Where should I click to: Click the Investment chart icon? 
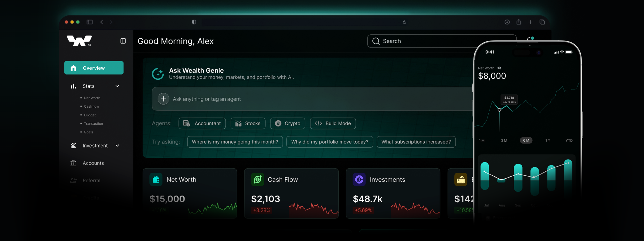click(73, 146)
